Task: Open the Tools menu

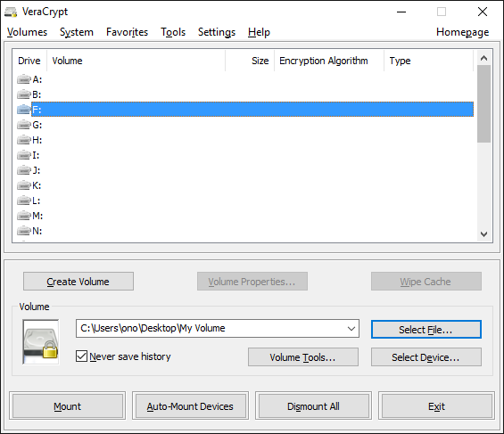Action: pos(173,32)
